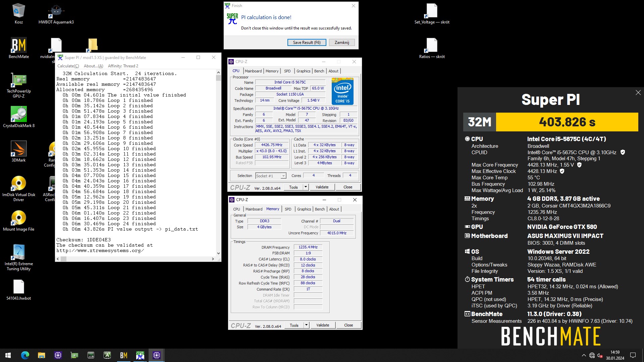Open Calculate(C) menu in Super PI

coord(68,66)
